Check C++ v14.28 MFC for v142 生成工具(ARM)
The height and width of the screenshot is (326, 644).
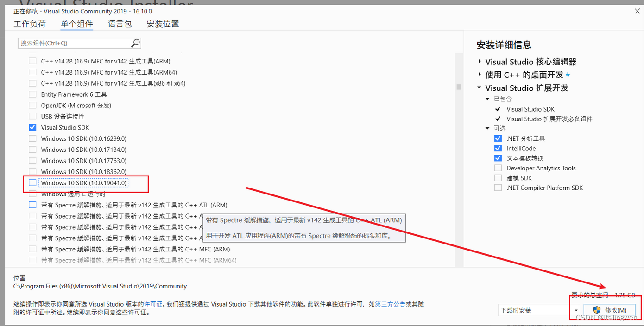(x=32, y=61)
